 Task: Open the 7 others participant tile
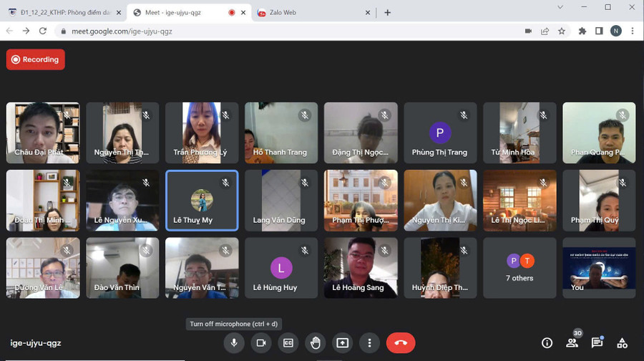(519, 268)
